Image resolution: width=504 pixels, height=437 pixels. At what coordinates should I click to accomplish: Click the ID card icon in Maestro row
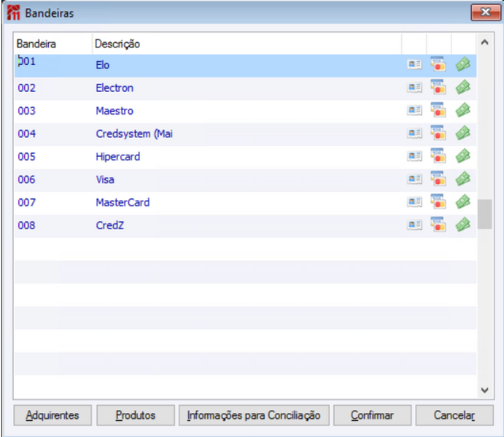tap(414, 111)
